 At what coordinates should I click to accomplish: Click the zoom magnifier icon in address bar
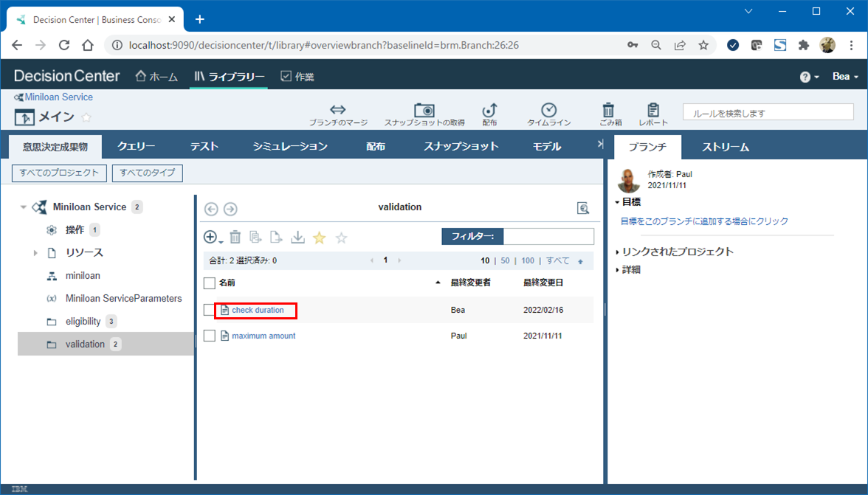(x=656, y=45)
